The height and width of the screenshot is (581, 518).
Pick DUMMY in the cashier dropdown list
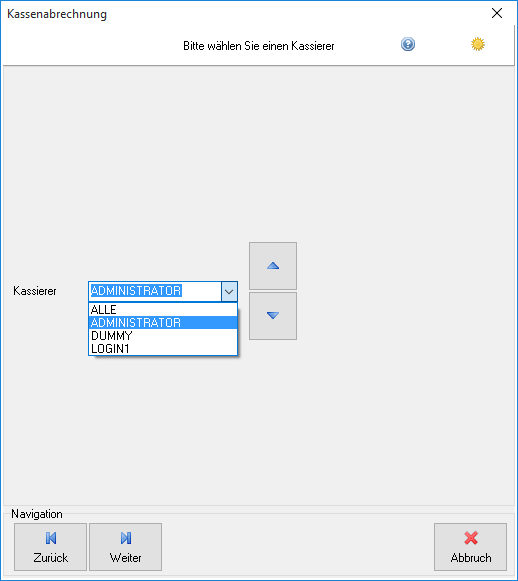click(x=163, y=336)
